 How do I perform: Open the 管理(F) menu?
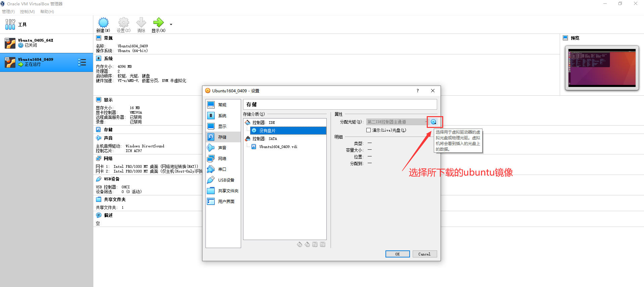point(8,12)
